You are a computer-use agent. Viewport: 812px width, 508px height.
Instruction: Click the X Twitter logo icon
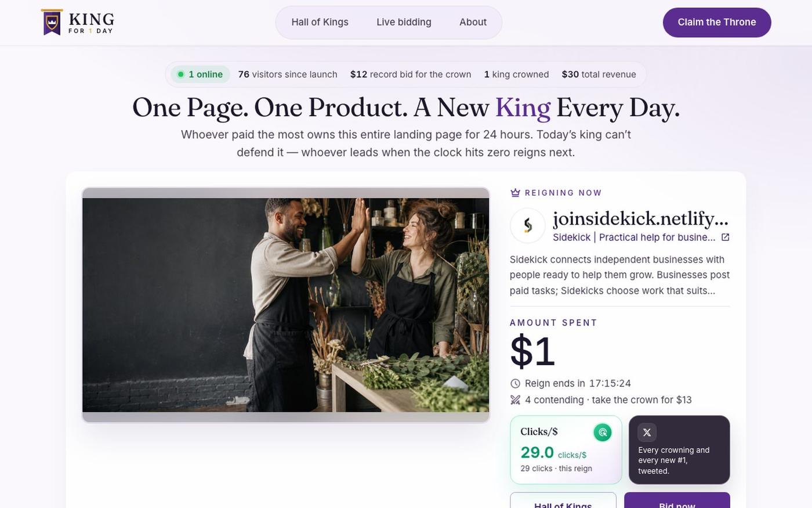(647, 432)
